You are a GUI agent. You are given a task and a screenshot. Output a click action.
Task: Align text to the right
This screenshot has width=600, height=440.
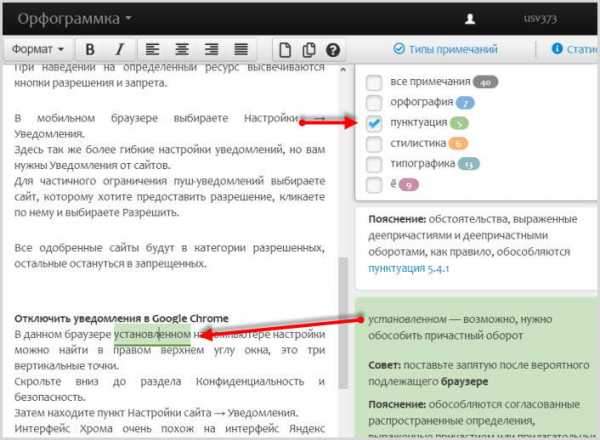(211, 49)
